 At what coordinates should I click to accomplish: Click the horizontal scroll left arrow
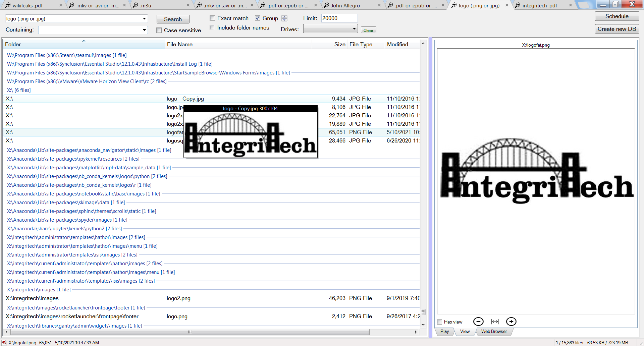(6, 332)
